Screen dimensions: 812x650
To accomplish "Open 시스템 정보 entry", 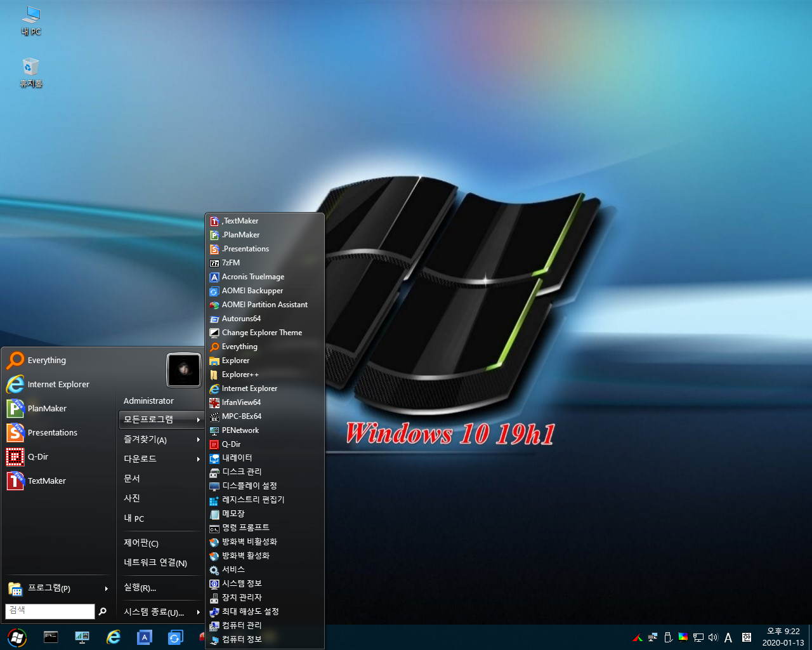I will tap(265, 583).
